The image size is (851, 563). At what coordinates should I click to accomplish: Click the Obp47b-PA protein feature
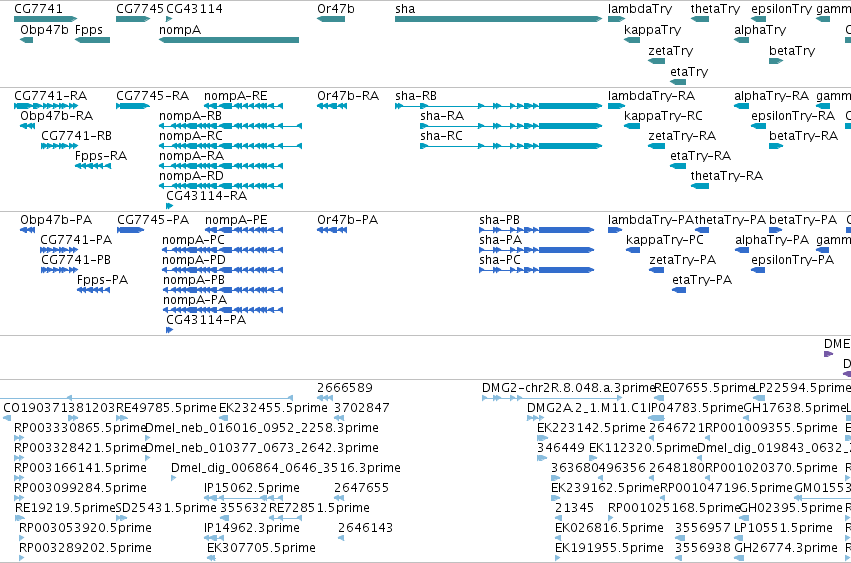pyautogui.click(x=27, y=230)
